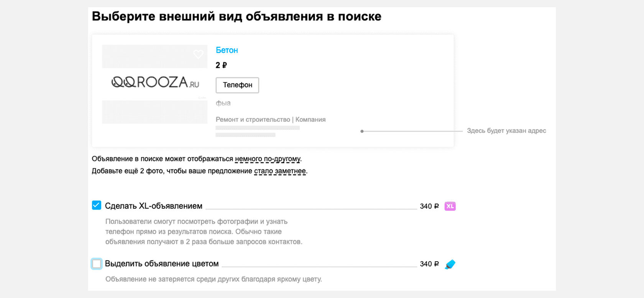Viewport: 644px width, 298px height.
Task: Click the Ремонт и строительство category text
Action: click(253, 120)
